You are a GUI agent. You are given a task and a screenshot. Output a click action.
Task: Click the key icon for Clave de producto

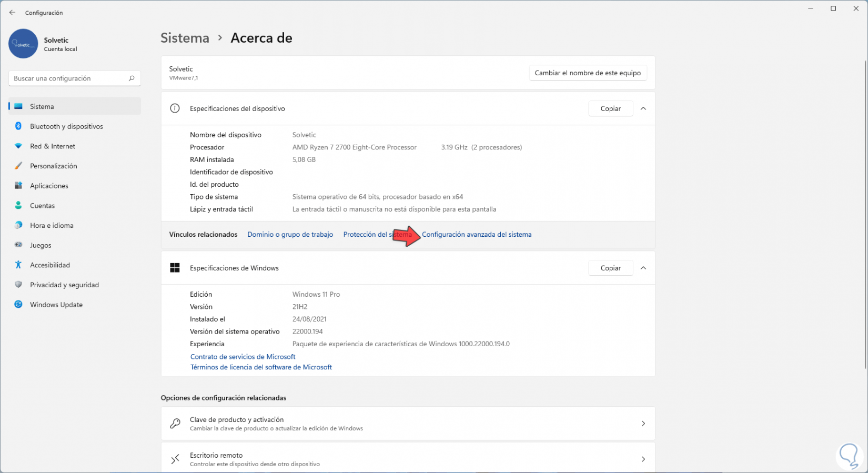[x=175, y=424]
